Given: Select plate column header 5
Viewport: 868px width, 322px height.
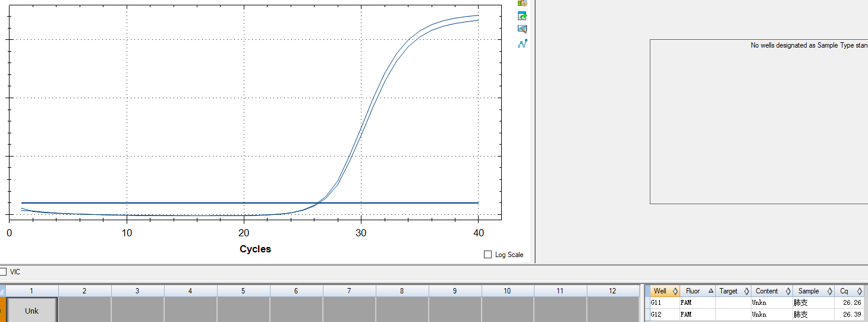Looking at the screenshot, I should [243, 291].
